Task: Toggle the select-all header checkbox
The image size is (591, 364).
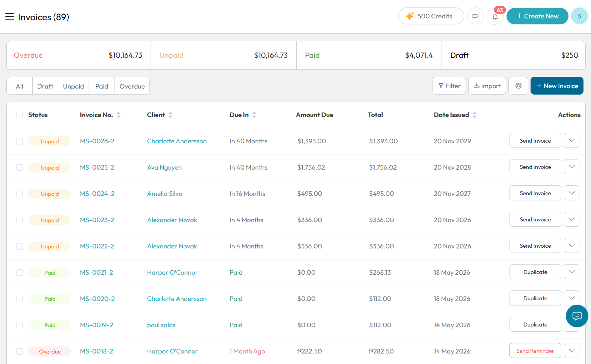Action: 19,115
